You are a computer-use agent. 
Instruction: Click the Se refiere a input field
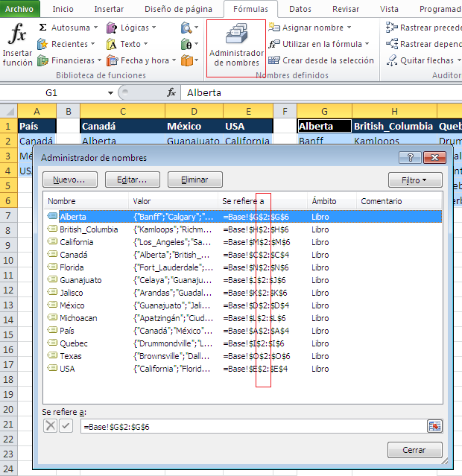(x=252, y=426)
